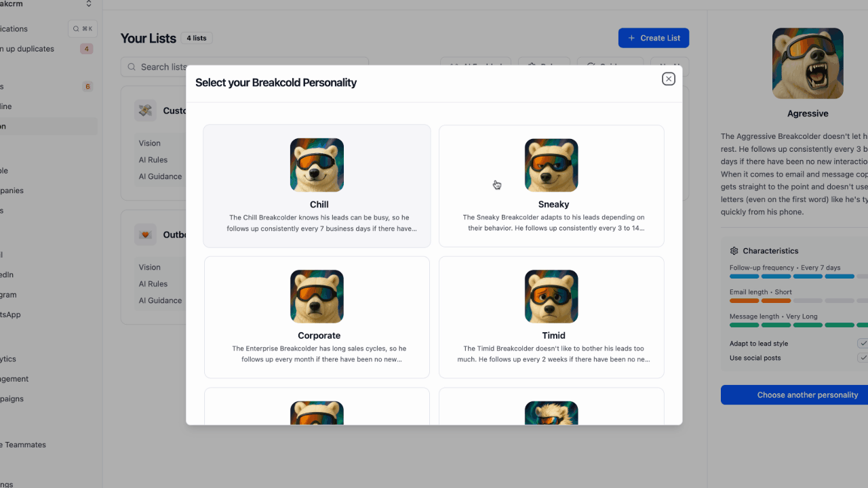
Task: Open AI Rules in the first list
Action: pyautogui.click(x=153, y=160)
